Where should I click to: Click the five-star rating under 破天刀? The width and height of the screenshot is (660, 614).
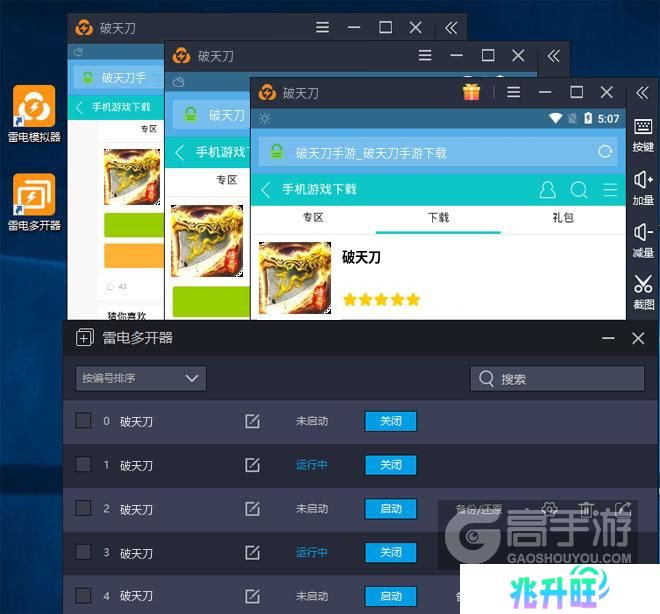point(381,299)
